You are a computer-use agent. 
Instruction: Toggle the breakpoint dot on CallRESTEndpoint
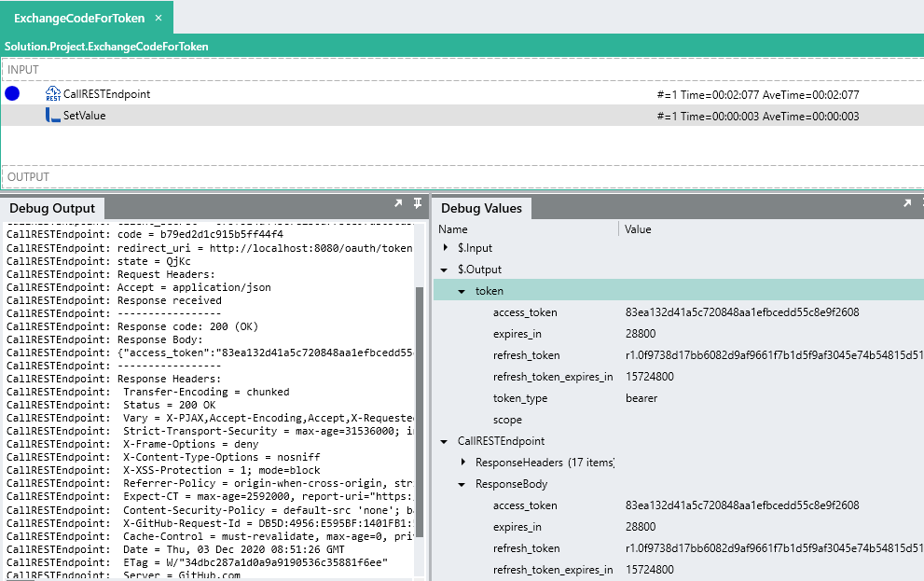click(x=12, y=93)
